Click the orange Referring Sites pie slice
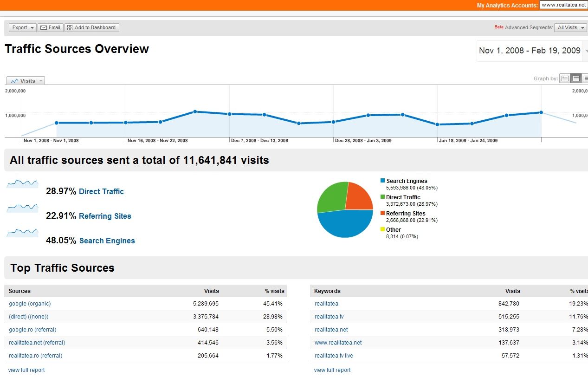588x378 pixels. coord(360,196)
